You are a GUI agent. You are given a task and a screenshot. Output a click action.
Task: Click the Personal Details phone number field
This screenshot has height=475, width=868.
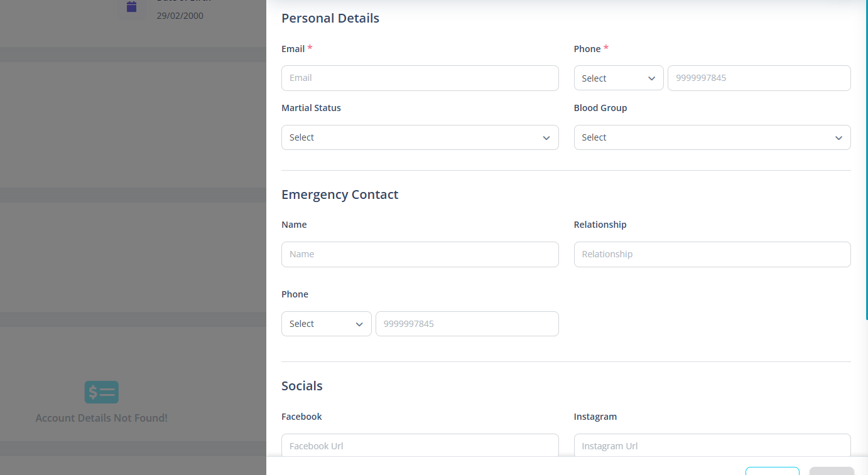tap(759, 78)
